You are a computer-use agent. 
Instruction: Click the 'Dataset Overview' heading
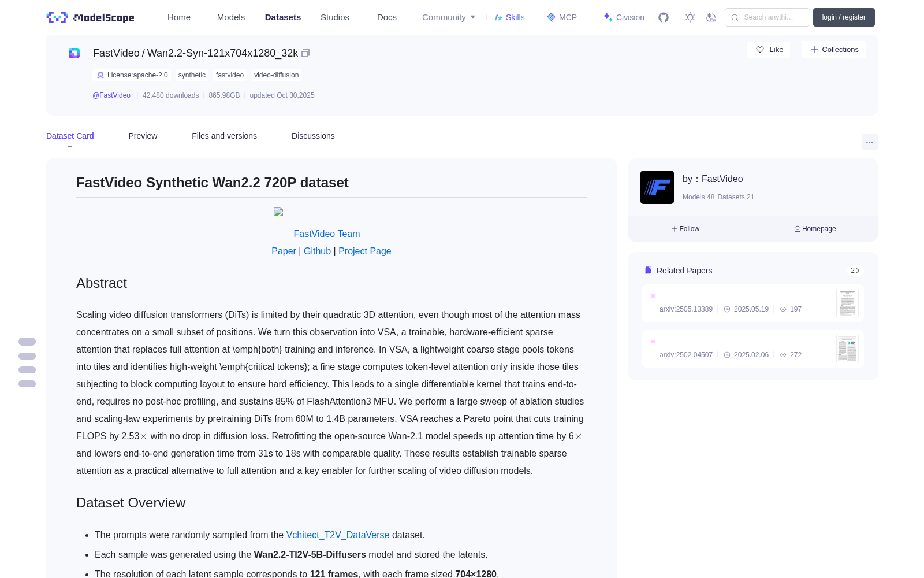click(x=131, y=503)
